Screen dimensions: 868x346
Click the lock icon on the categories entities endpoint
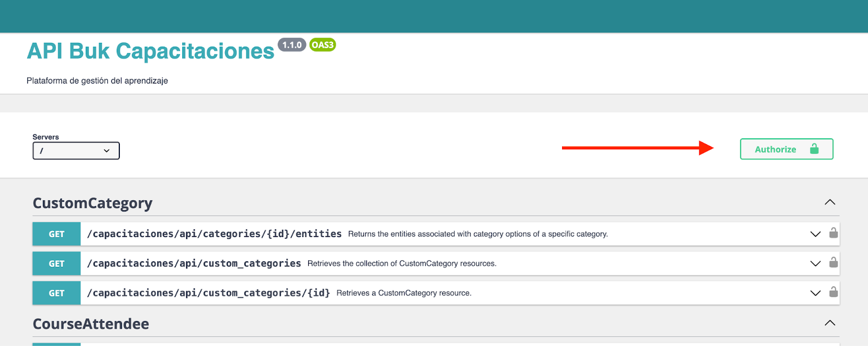point(833,233)
